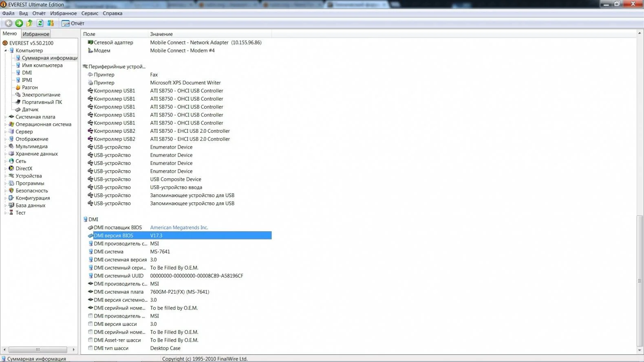Select the Сетевой адаптер row
Image resolution: width=644 pixels, height=362 pixels.
click(x=176, y=42)
